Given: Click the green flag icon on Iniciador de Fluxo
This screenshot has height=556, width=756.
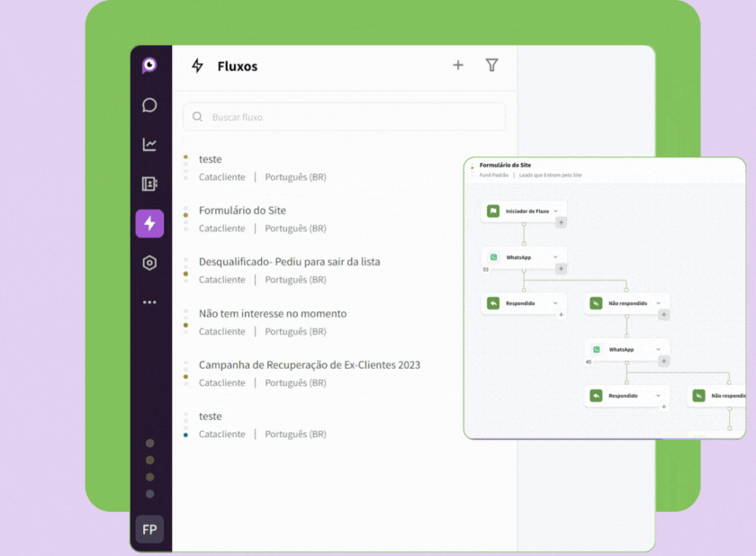Looking at the screenshot, I should (x=493, y=211).
